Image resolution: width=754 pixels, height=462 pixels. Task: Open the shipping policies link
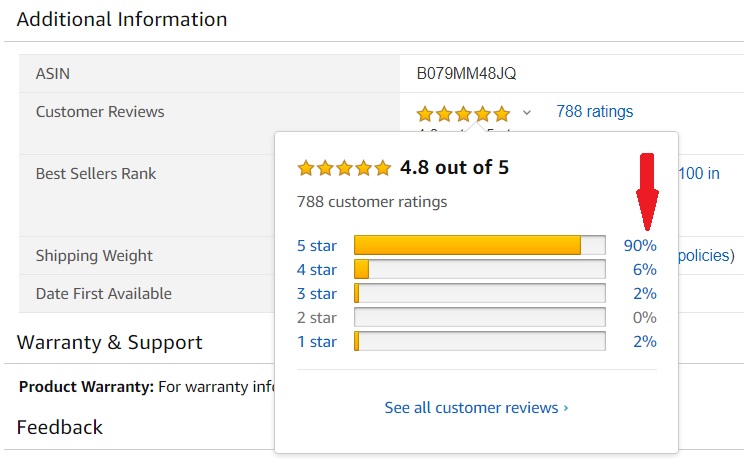(x=706, y=255)
